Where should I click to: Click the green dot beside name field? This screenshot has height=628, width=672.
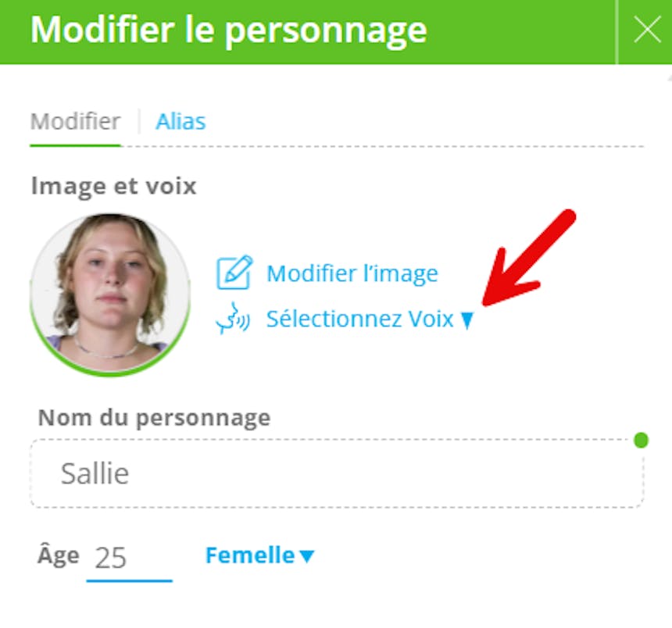641,440
